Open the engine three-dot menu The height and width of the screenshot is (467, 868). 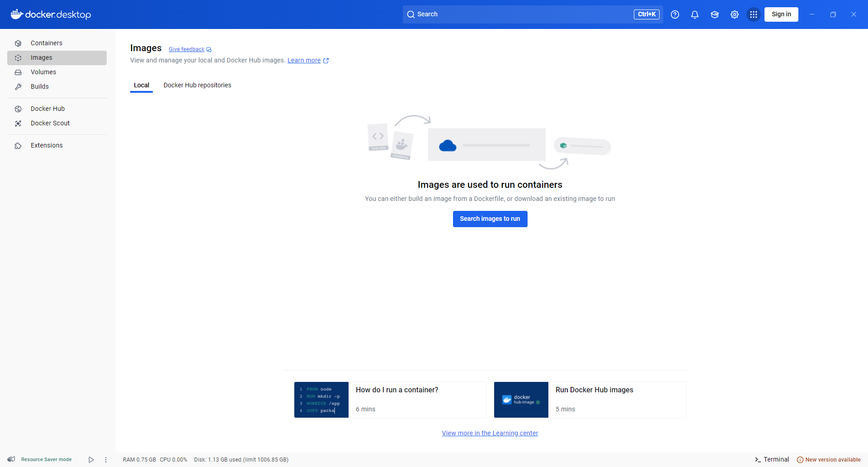tap(106, 460)
